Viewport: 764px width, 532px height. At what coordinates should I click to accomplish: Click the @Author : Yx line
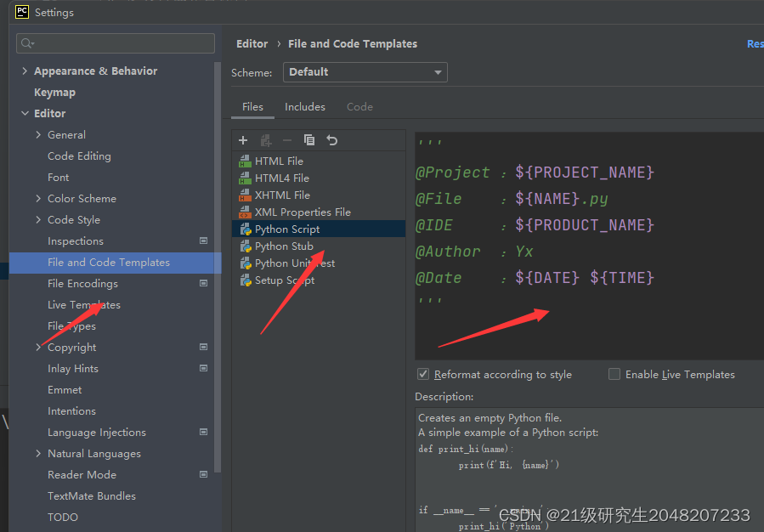pos(474,252)
